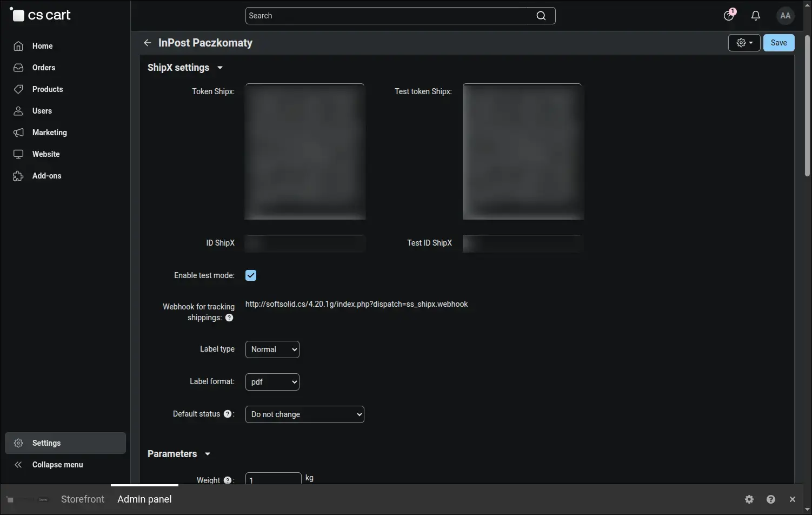This screenshot has width=812, height=515.
Task: Click the "Token Shipx:" label
Action: point(214,91)
